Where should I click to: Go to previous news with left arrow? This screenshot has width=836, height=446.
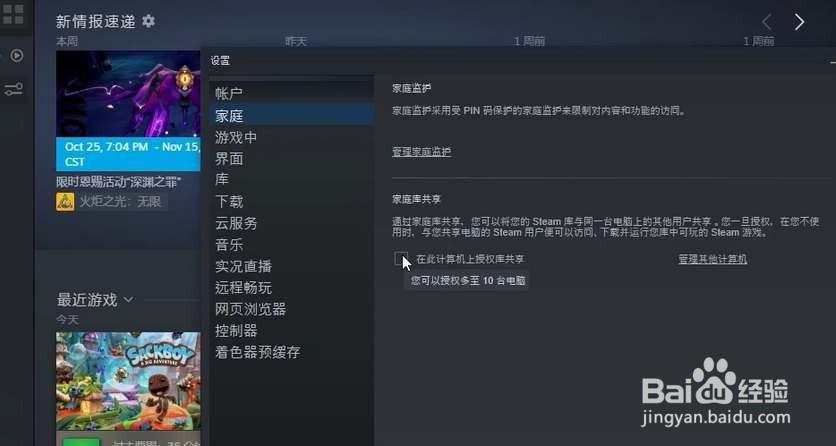click(767, 22)
